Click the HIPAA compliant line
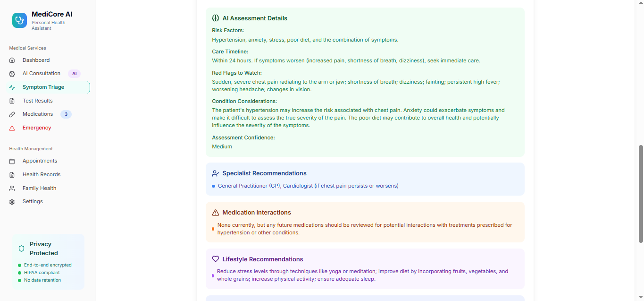 (42, 273)
